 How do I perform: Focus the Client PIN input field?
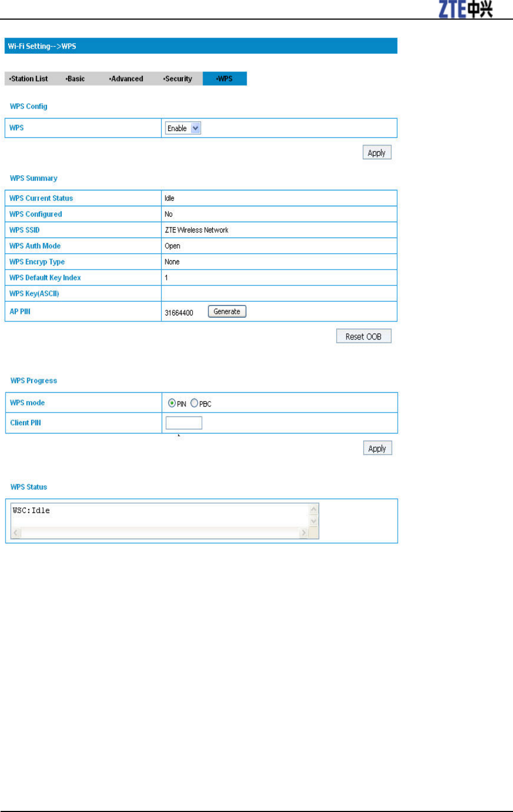click(184, 423)
